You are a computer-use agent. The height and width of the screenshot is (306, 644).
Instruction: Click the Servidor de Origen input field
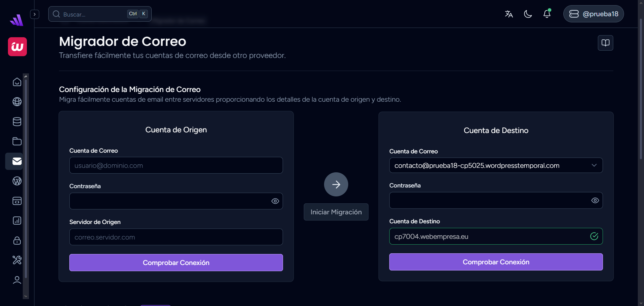(x=176, y=237)
